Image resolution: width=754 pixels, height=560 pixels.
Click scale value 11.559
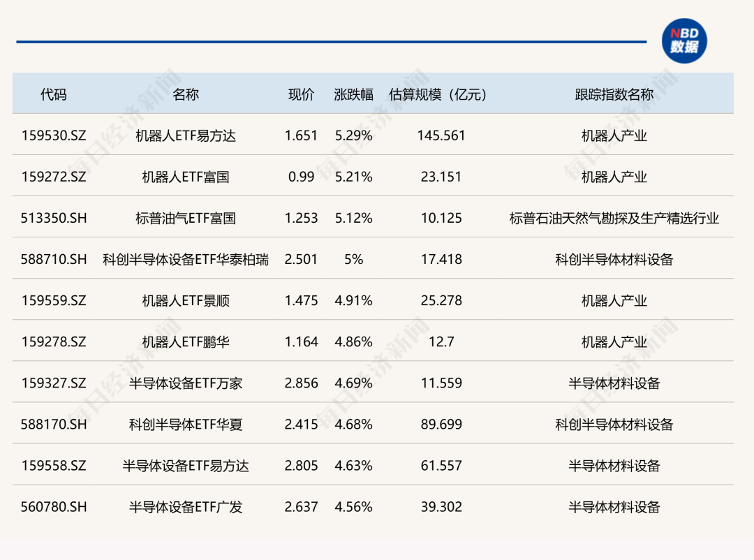coord(441,383)
